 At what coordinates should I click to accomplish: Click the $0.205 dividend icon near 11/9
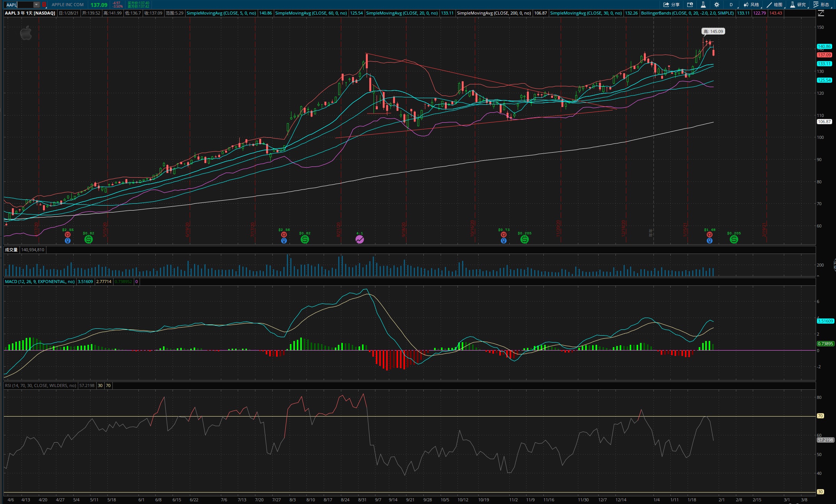point(524,239)
